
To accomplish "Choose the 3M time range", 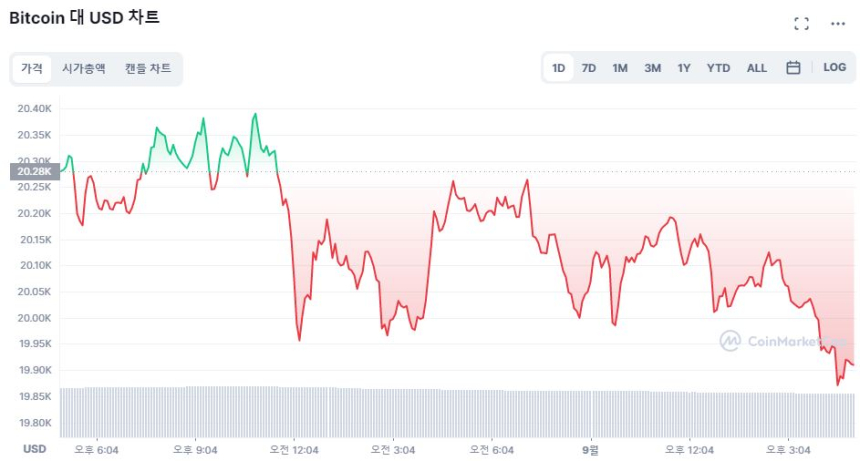I will click(x=652, y=68).
